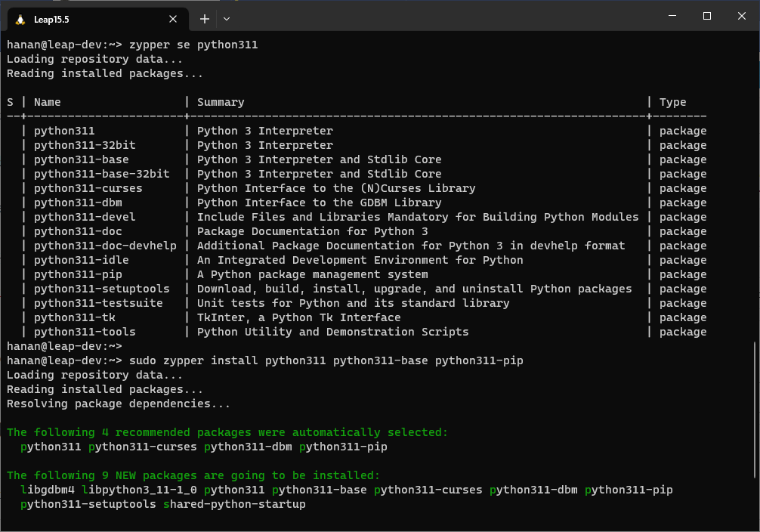Viewport: 760px width, 532px height.
Task: Click 'Loading repository data...' first line
Action: tap(94, 59)
